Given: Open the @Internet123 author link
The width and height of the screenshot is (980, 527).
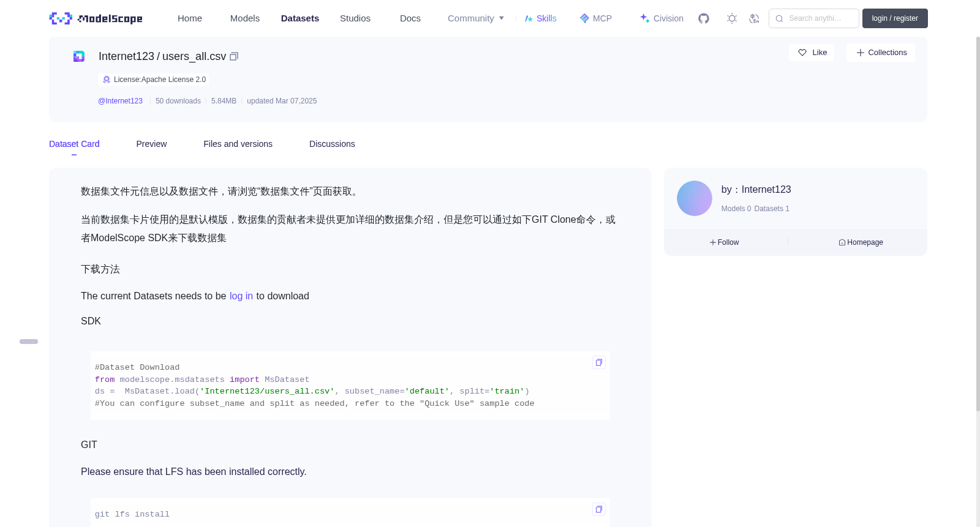Looking at the screenshot, I should coord(120,101).
